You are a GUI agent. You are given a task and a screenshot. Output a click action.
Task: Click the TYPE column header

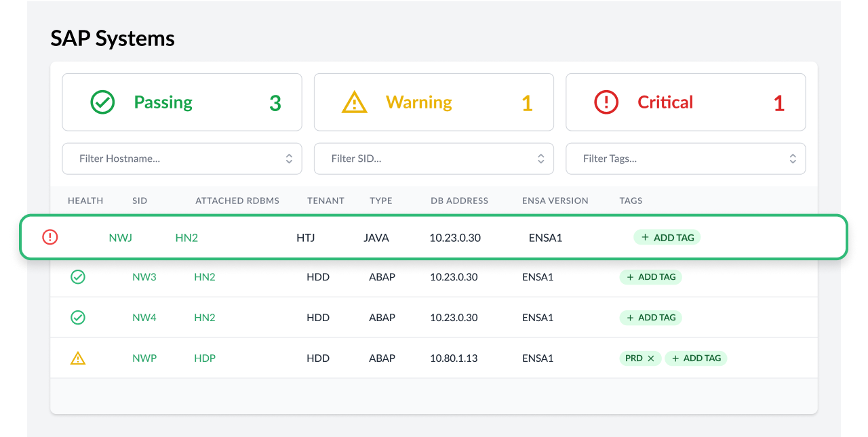pyautogui.click(x=381, y=201)
